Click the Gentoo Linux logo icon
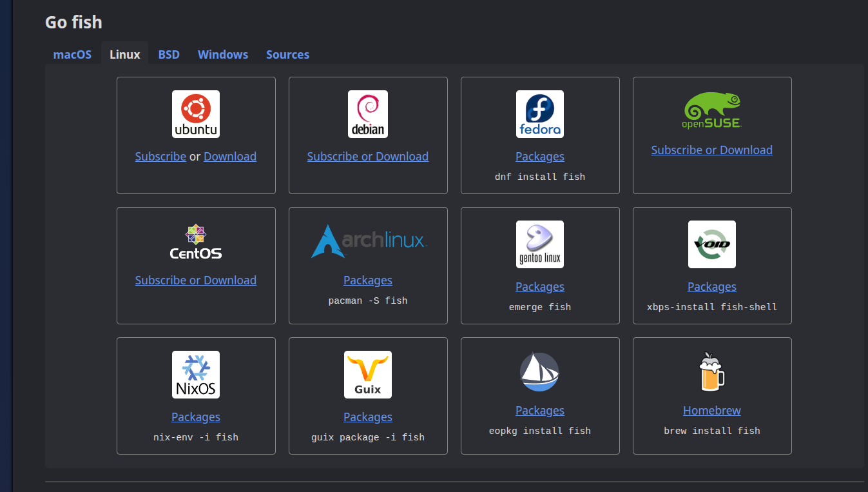This screenshot has width=868, height=492. click(x=540, y=244)
